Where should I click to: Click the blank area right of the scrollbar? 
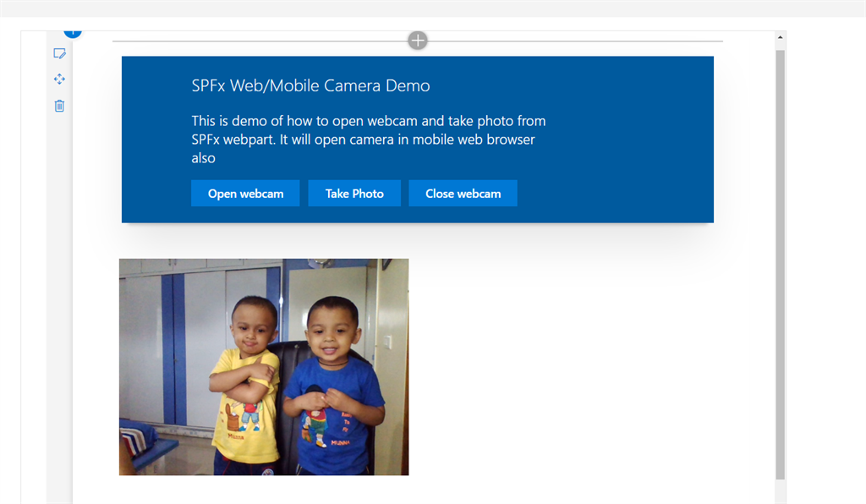click(826, 254)
